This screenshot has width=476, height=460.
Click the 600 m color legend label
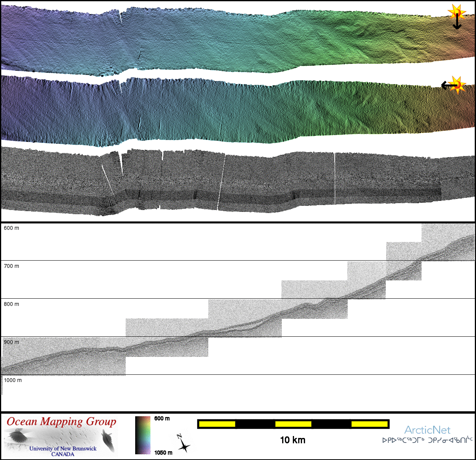pos(162,419)
